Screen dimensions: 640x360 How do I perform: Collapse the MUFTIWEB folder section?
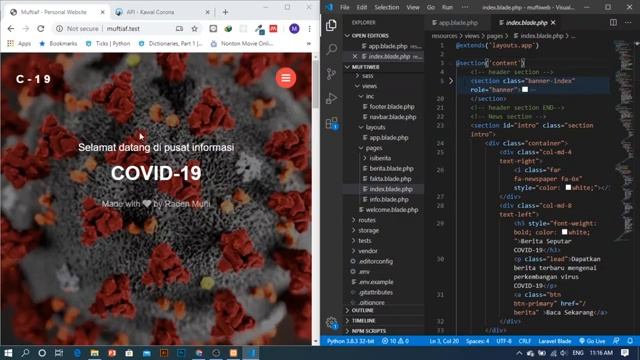click(347, 67)
